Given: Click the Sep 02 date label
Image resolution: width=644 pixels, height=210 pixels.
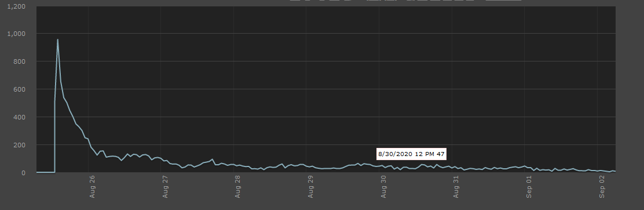Looking at the screenshot, I should (x=602, y=187).
